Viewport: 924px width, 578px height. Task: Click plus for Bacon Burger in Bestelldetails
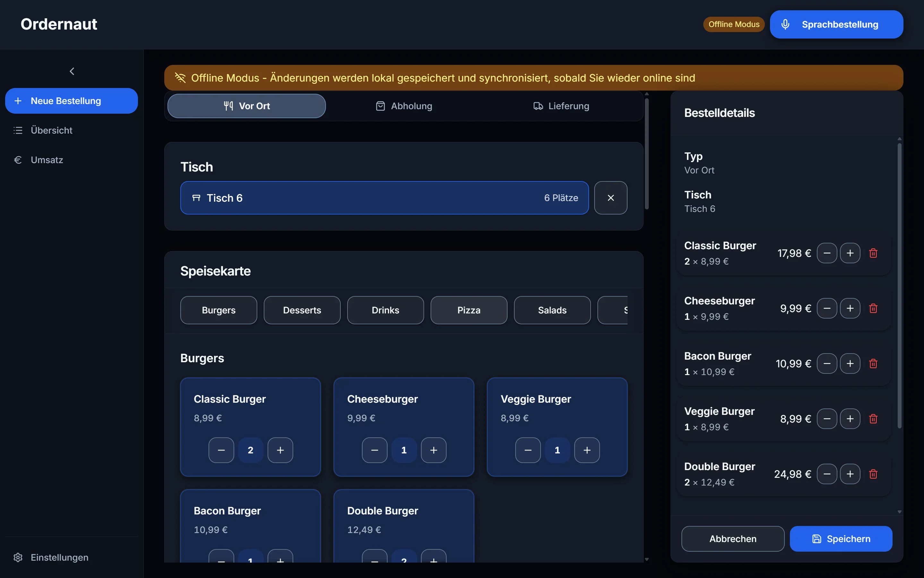(x=850, y=363)
